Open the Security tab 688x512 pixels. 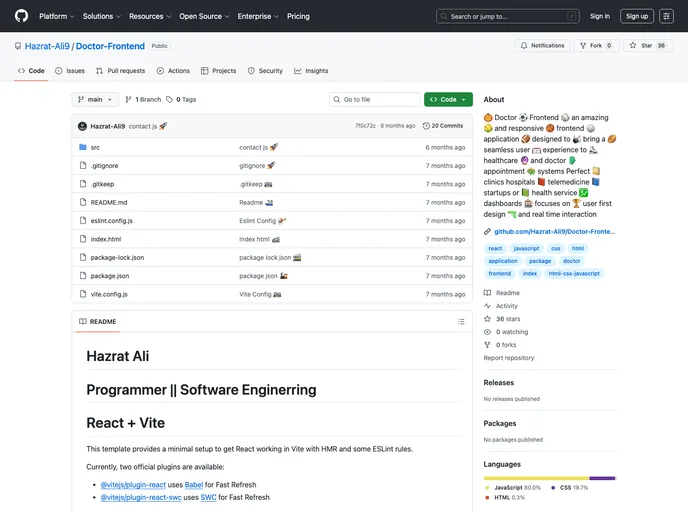pos(265,71)
